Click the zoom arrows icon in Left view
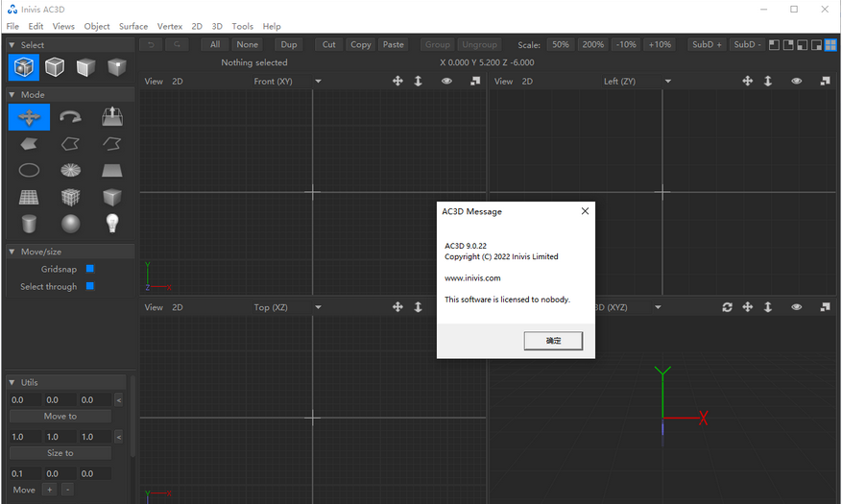This screenshot has height=504, width=842. (x=768, y=81)
